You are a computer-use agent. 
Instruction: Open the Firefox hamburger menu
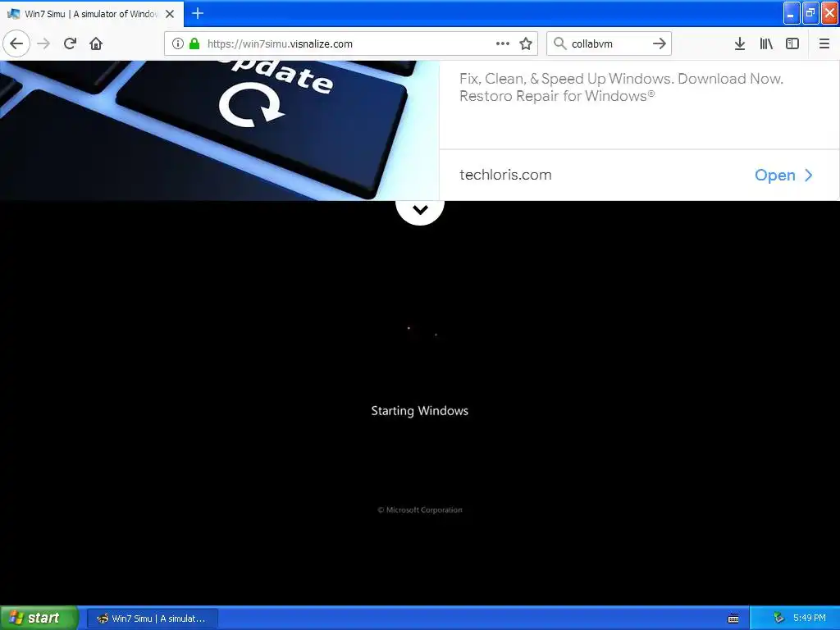824,43
